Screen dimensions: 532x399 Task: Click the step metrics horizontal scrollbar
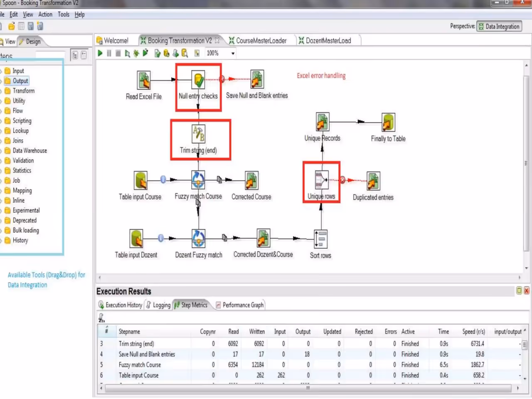coord(308,388)
